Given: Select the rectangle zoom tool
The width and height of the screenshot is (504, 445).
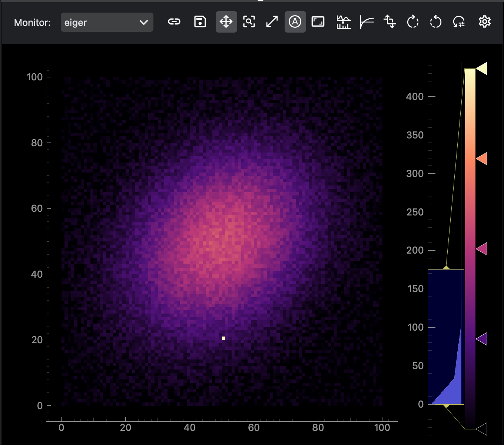Looking at the screenshot, I should (249, 22).
